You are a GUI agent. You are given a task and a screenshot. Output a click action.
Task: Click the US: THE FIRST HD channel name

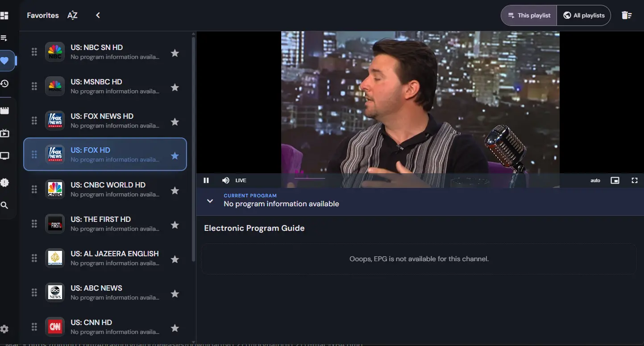(x=100, y=219)
